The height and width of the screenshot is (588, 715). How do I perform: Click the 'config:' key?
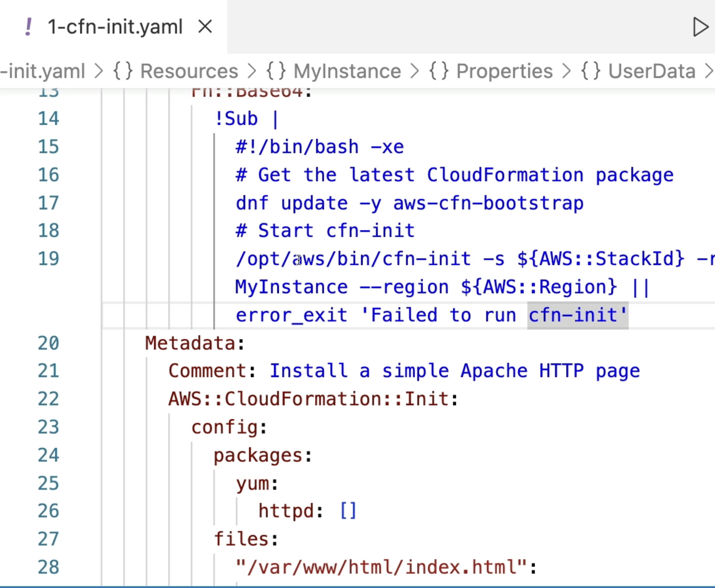[229, 427]
